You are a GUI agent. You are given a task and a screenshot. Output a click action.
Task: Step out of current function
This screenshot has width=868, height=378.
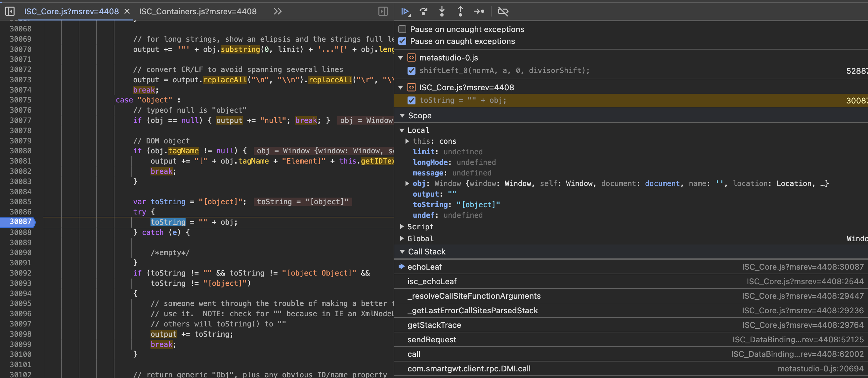(460, 12)
